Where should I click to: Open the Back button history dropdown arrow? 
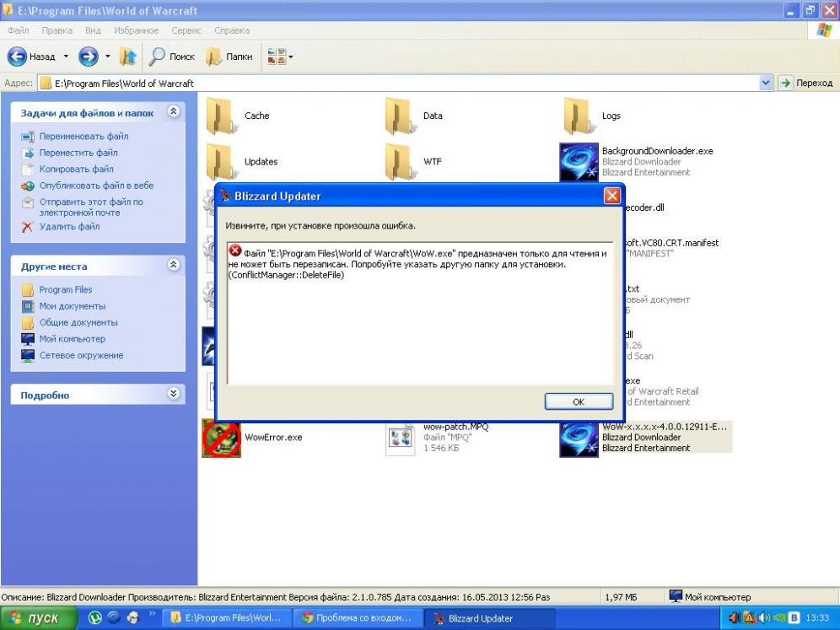(x=66, y=57)
